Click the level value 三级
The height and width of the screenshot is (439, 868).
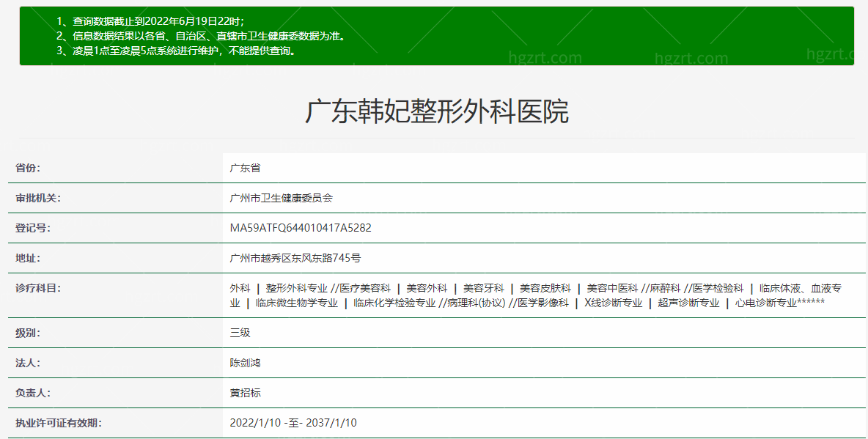[240, 333]
